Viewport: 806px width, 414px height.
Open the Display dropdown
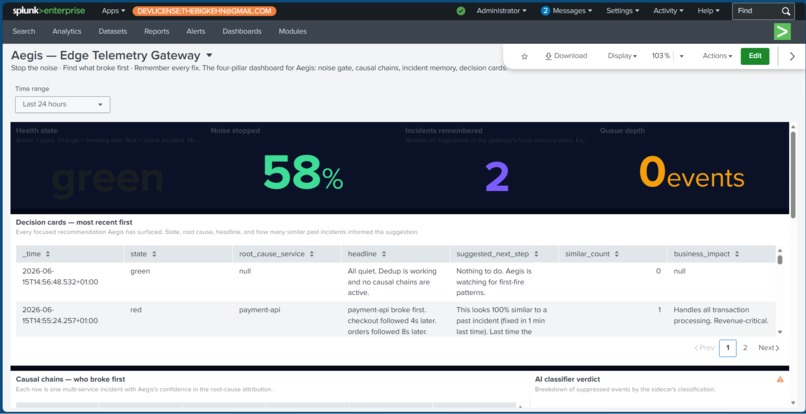[x=622, y=56]
